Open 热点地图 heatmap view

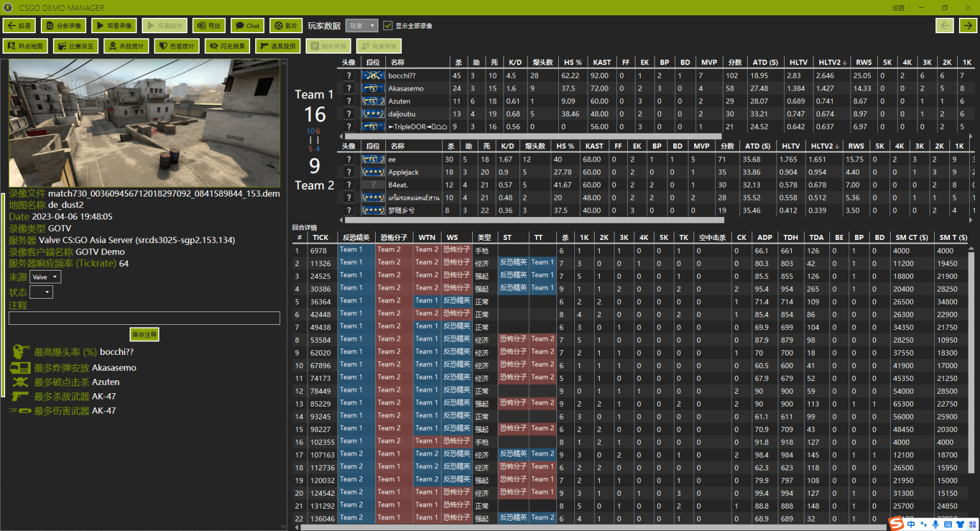26,46
